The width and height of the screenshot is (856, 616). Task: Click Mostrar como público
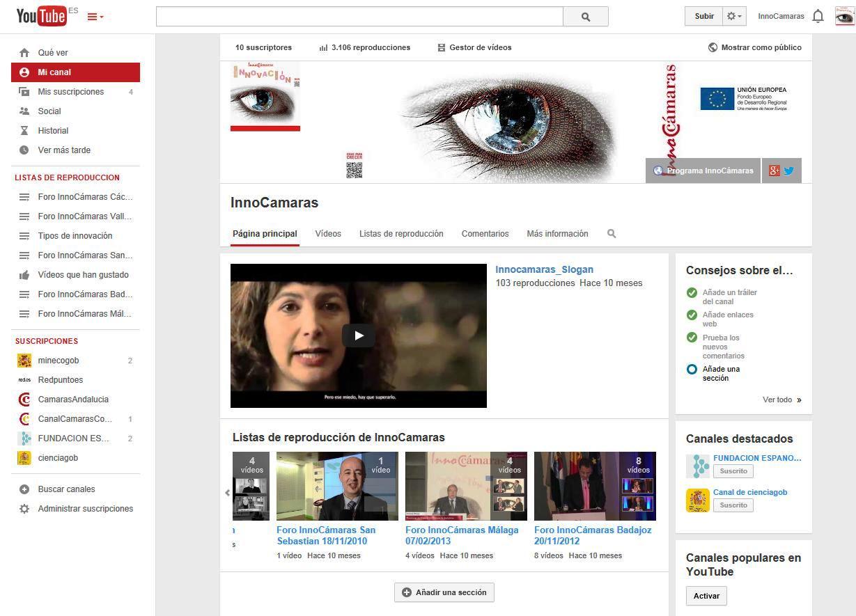pyautogui.click(x=754, y=47)
